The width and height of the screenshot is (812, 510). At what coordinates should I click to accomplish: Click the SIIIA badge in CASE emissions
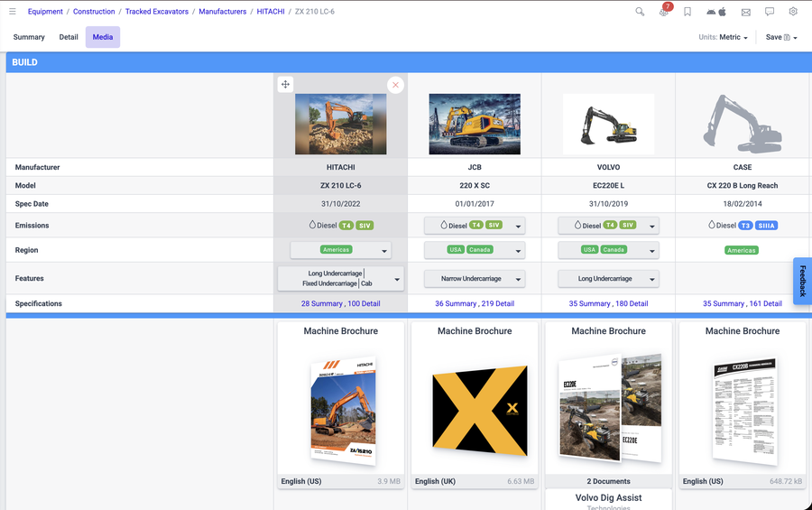(766, 226)
